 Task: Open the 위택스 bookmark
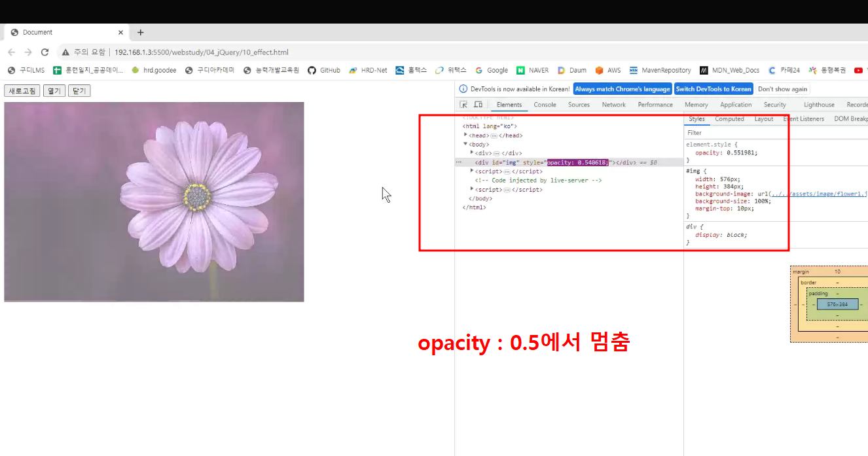tap(451, 70)
